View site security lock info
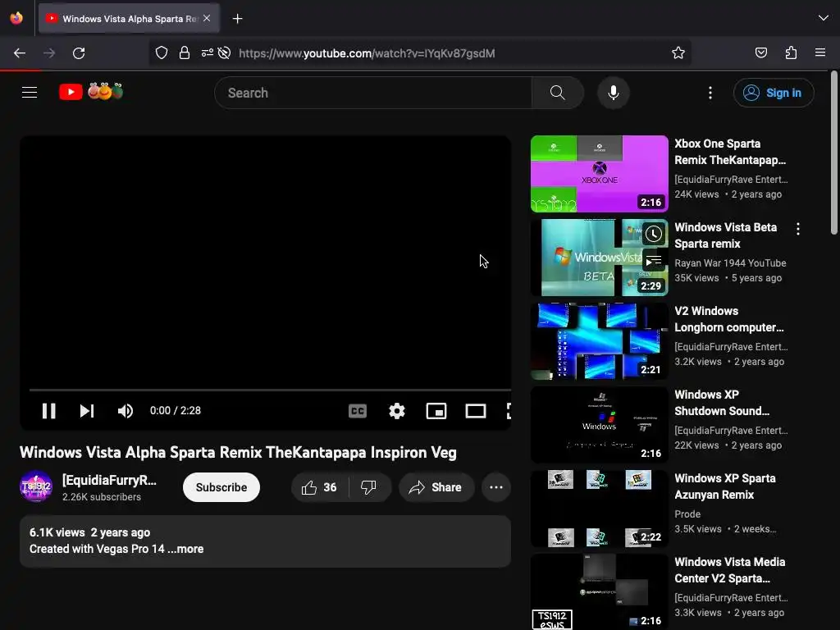The width and height of the screenshot is (840, 630). (185, 53)
